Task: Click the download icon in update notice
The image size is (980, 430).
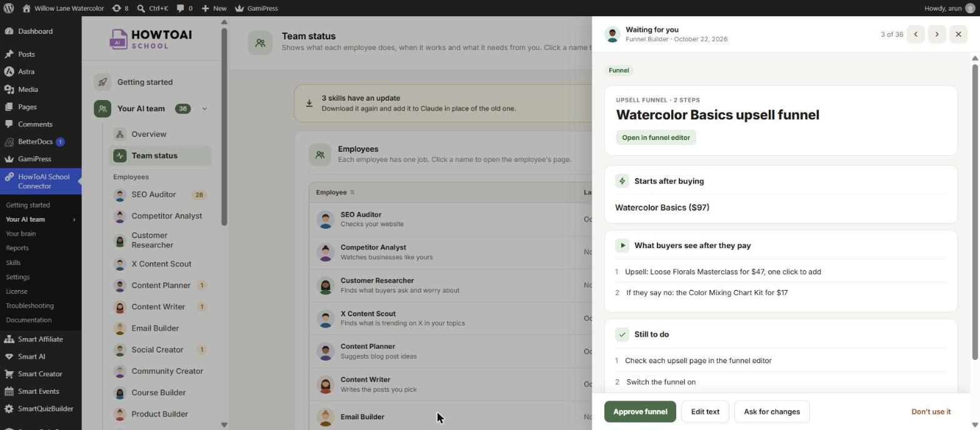Action: [309, 103]
